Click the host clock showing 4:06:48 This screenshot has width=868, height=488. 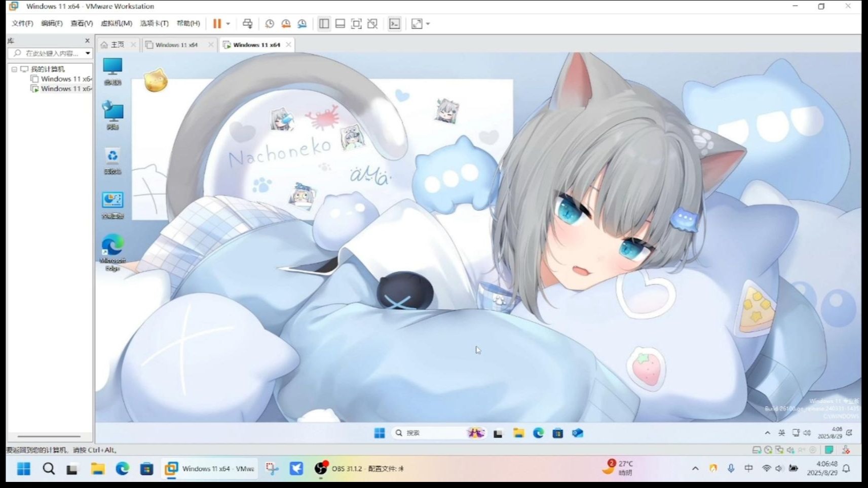(822, 468)
